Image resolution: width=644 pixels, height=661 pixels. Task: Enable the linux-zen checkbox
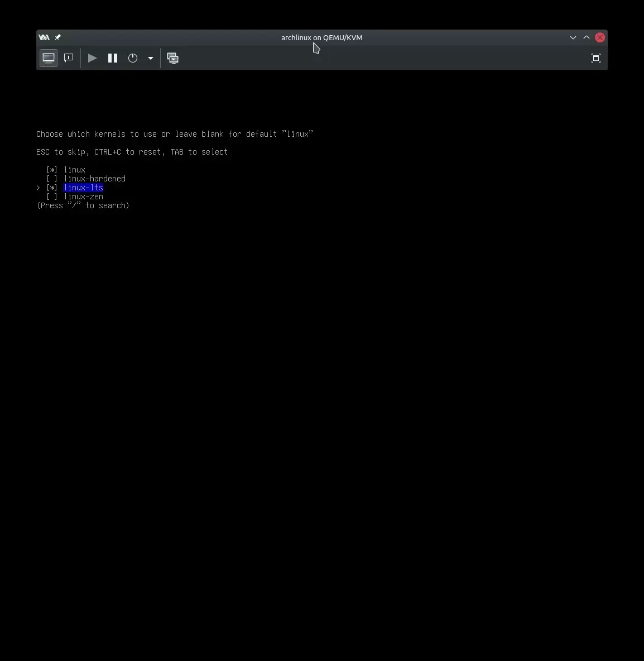pos(52,197)
